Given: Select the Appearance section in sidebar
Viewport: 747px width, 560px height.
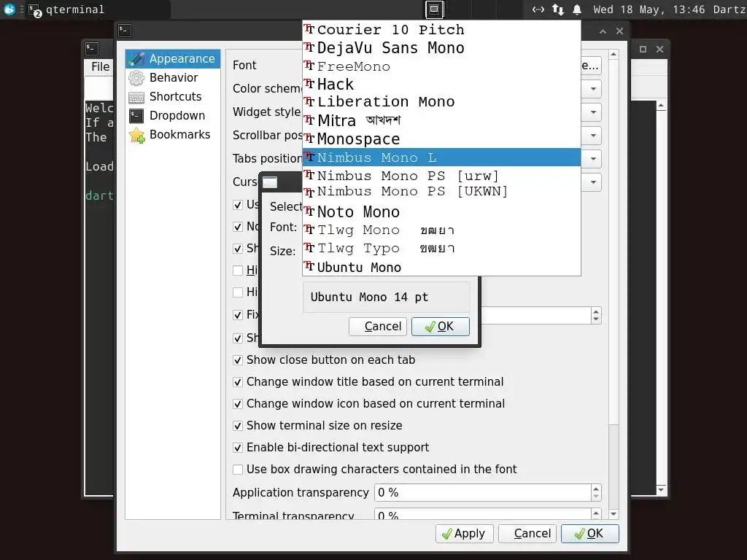Looking at the screenshot, I should pos(172,58).
